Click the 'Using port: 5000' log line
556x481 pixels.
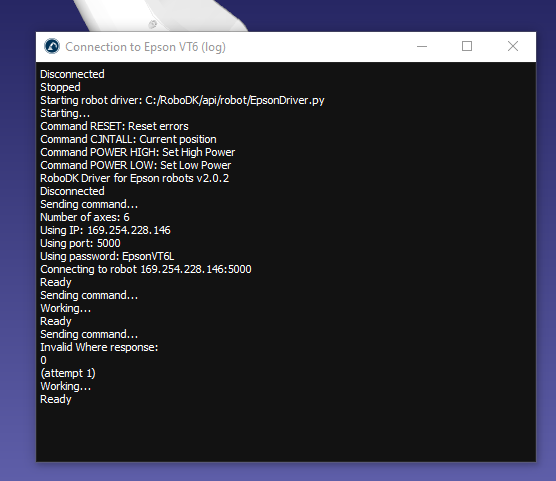click(80, 243)
